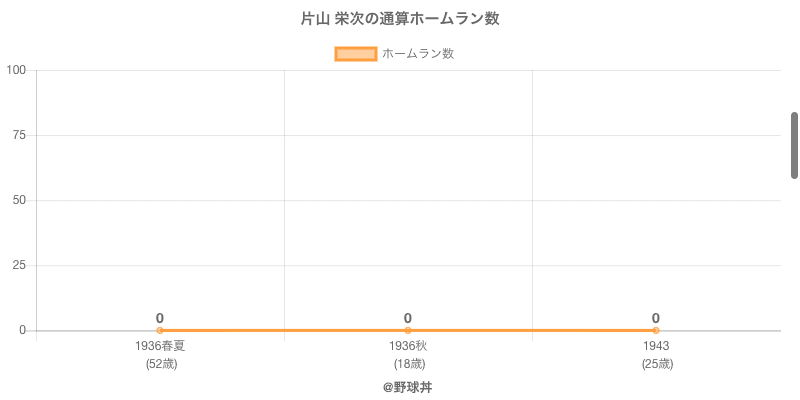
Task: Click the 1943 data point marker
Action: [656, 330]
